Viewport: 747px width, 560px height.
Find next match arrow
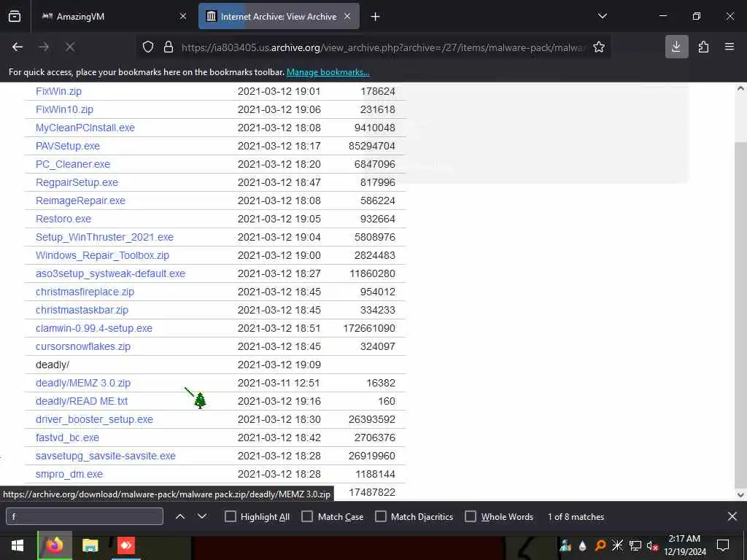tap(202, 516)
